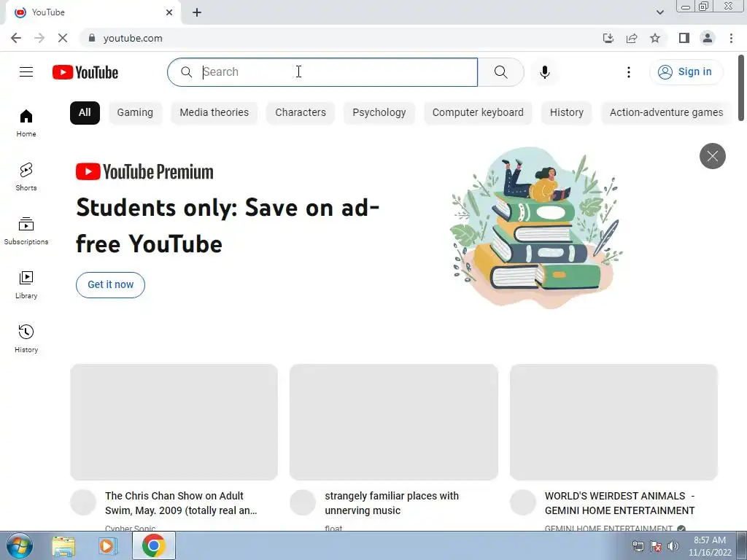Select the Gaming filter chip
Viewport: 747px width, 560px height.
(135, 113)
